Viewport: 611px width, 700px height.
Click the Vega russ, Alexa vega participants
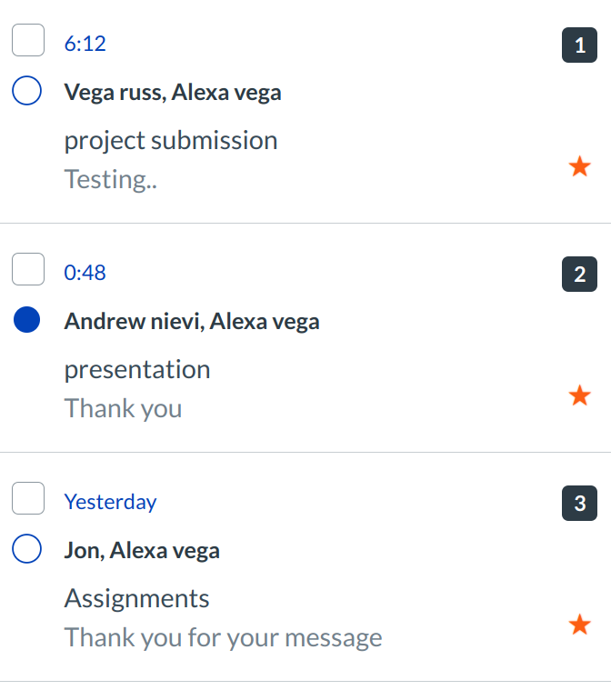pos(173,93)
